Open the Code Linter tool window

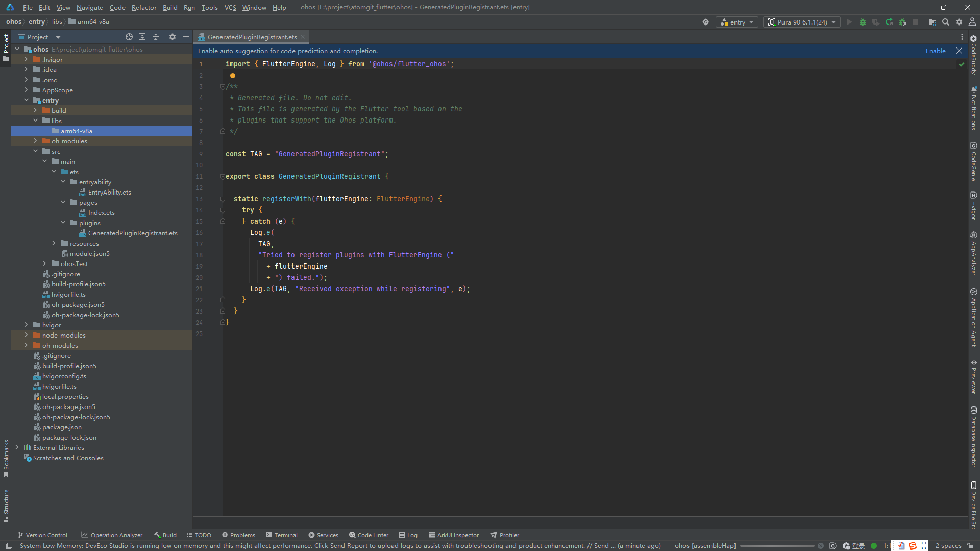pyautogui.click(x=369, y=535)
